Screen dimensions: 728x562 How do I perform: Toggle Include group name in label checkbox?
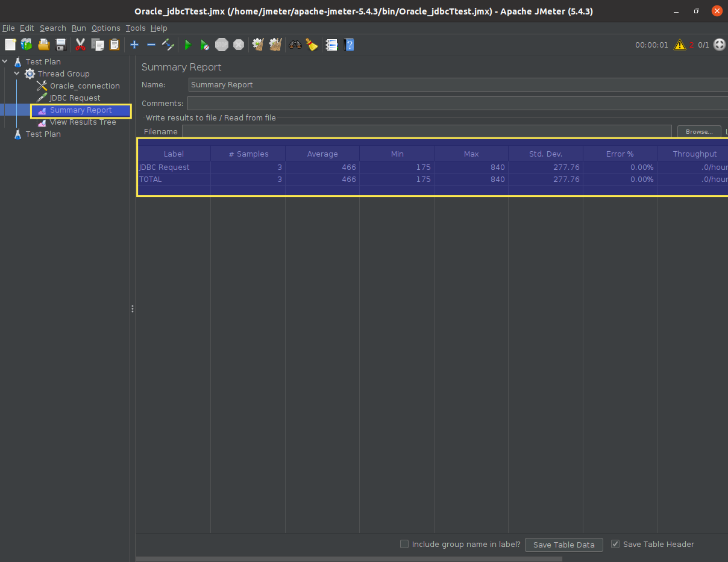coord(404,544)
